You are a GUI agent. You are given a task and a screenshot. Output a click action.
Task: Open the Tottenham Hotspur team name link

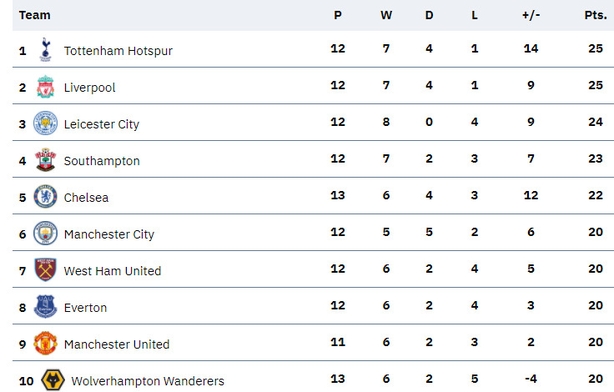click(118, 51)
